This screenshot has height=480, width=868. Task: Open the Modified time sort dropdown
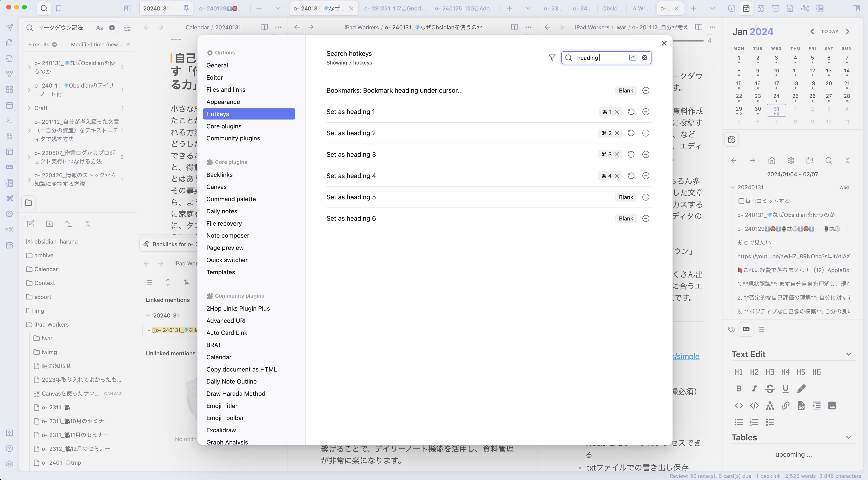pos(100,45)
